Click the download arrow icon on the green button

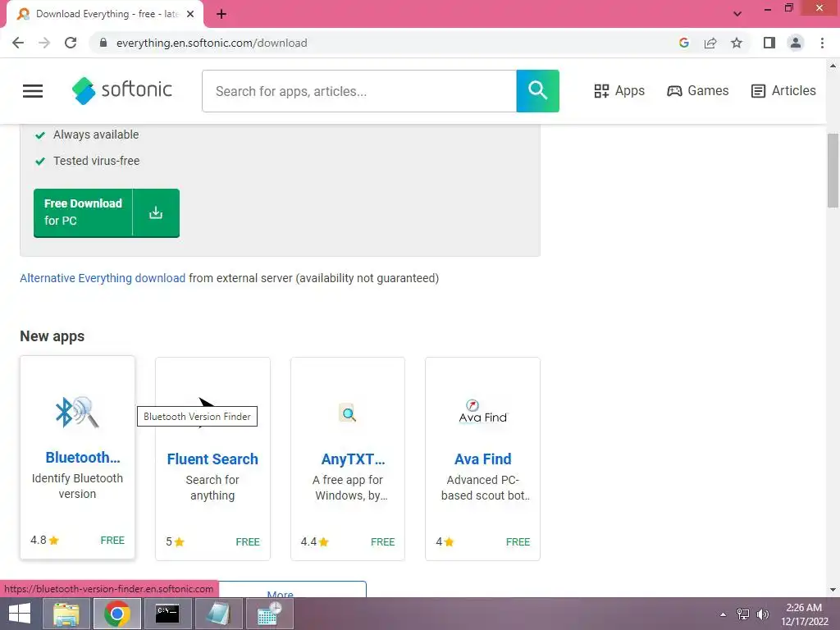click(x=156, y=212)
